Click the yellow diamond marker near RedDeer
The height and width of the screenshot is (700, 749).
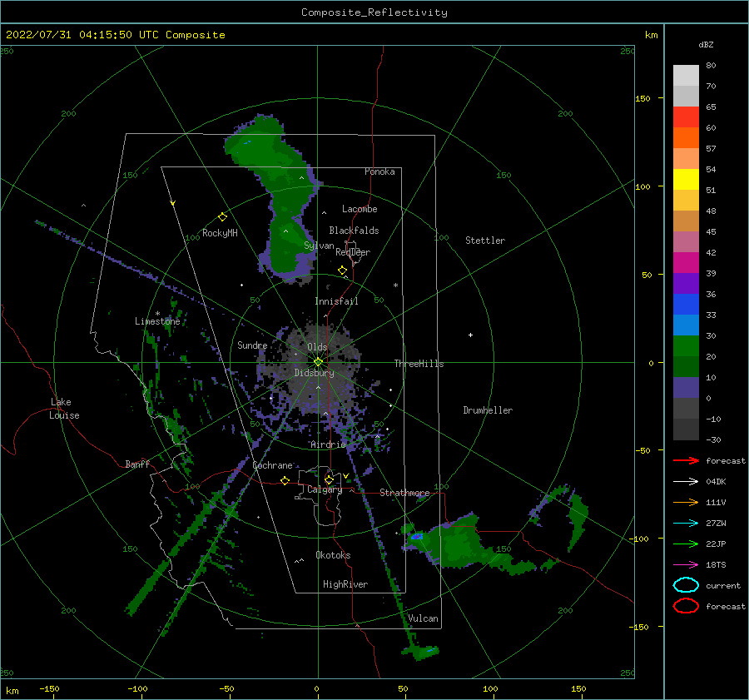coord(342,271)
